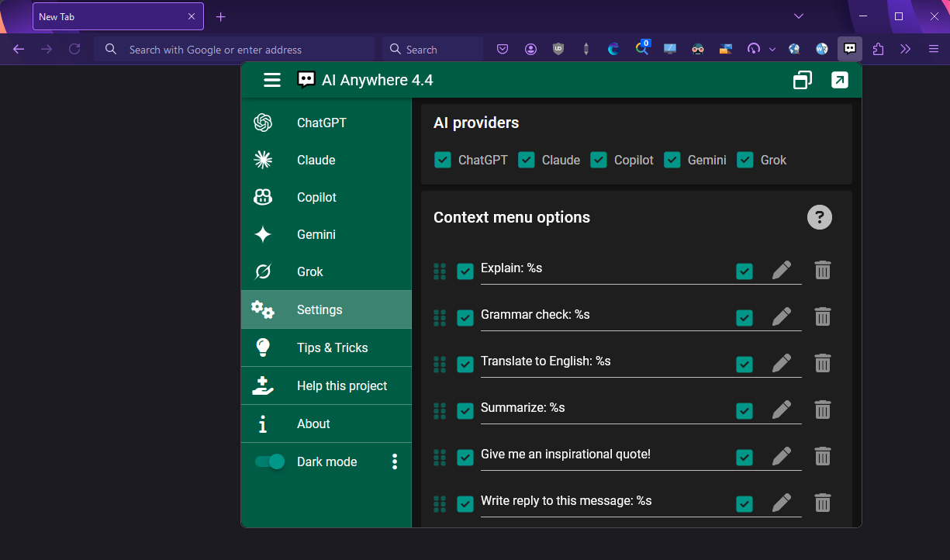Open the uBlock Origin toolbar icon

point(558,49)
